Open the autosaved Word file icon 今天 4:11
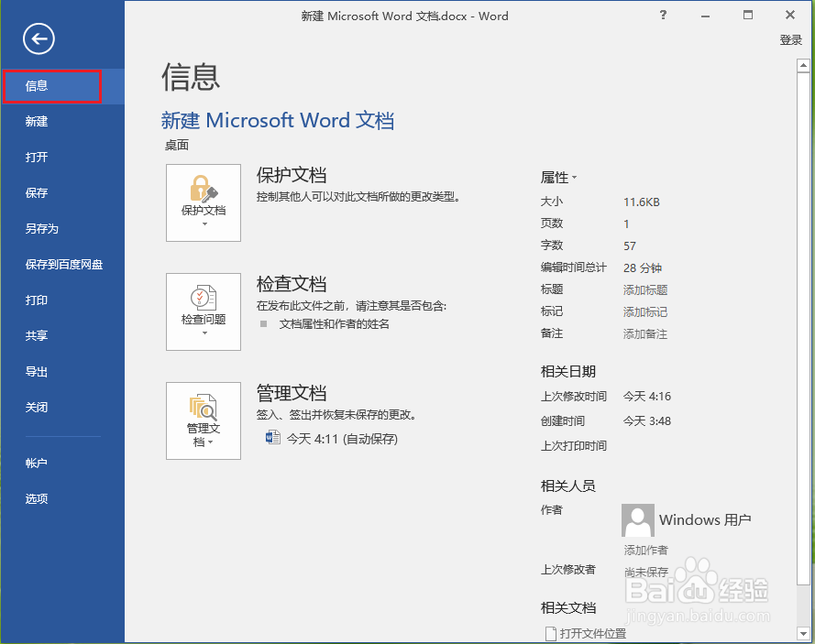 [273, 437]
